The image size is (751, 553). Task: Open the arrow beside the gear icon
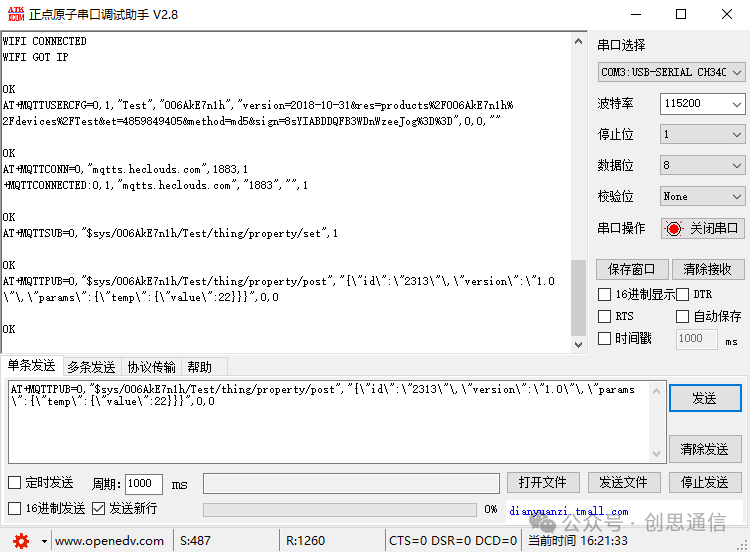[x=44, y=542]
